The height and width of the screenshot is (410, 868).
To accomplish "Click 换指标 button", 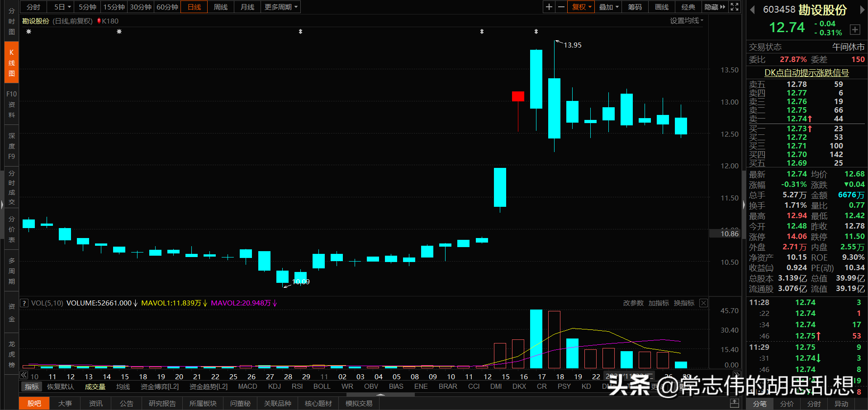I will coord(684,303).
